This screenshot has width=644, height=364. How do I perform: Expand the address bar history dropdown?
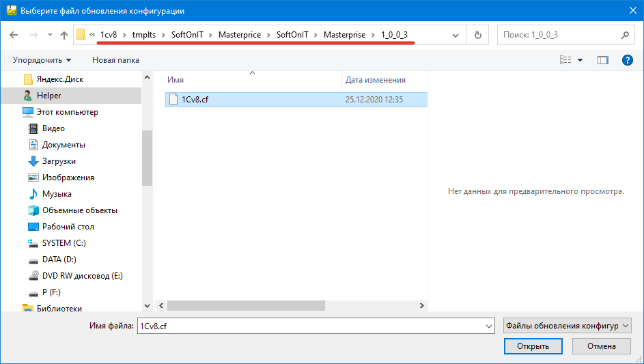click(x=456, y=35)
